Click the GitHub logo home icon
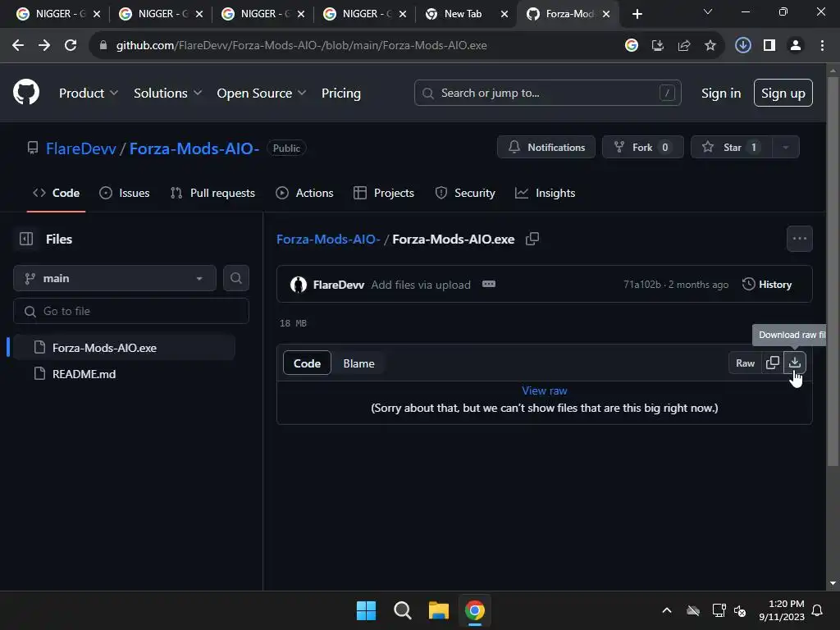This screenshot has height=630, width=840. [26, 92]
